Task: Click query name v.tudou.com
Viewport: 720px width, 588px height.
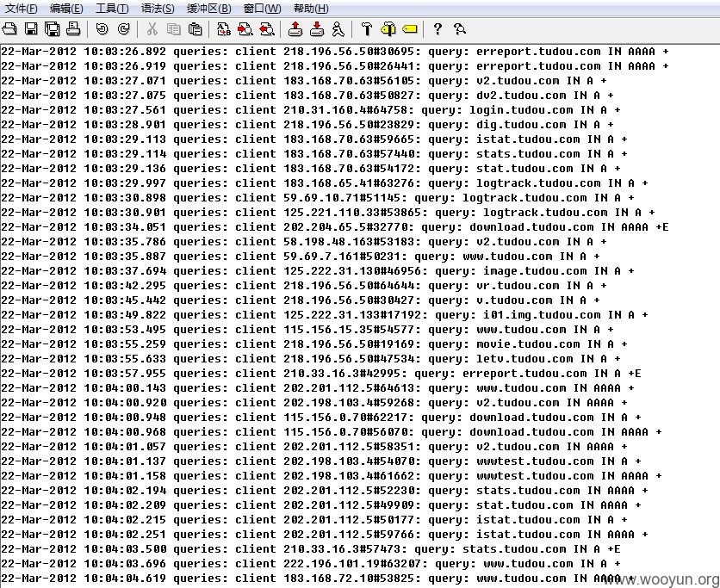Action: tap(514, 300)
